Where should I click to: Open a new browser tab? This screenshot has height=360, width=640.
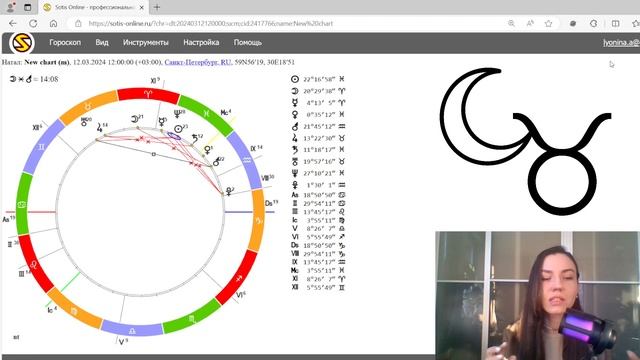pos(157,7)
